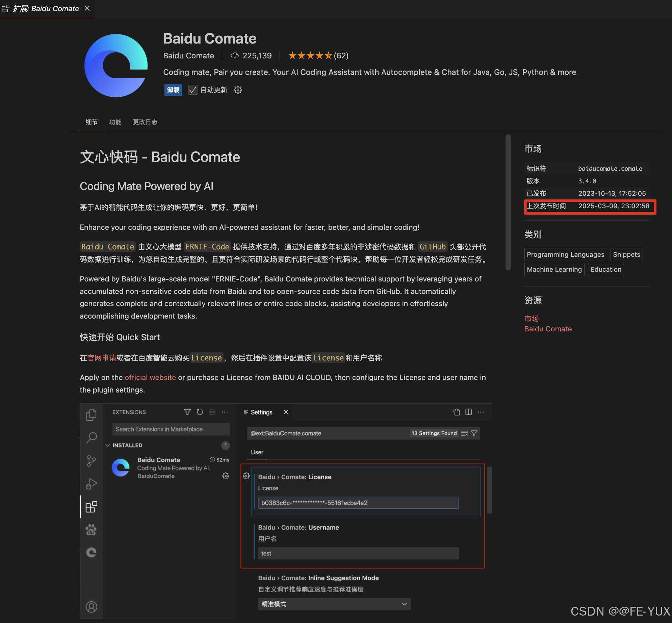
Task: Click the Snippets category tag
Action: [626, 254]
